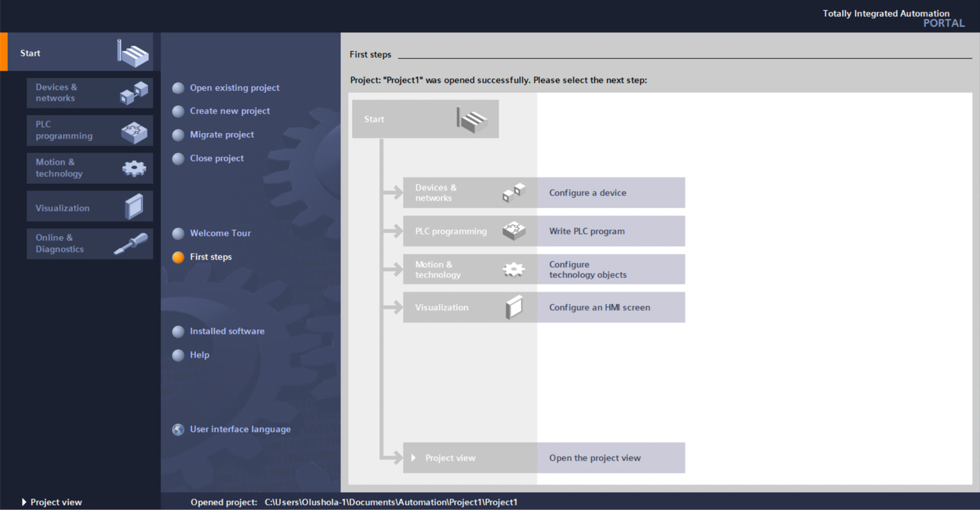The height and width of the screenshot is (510, 980).
Task: Switch to Project view in bottom bar
Action: pos(56,502)
